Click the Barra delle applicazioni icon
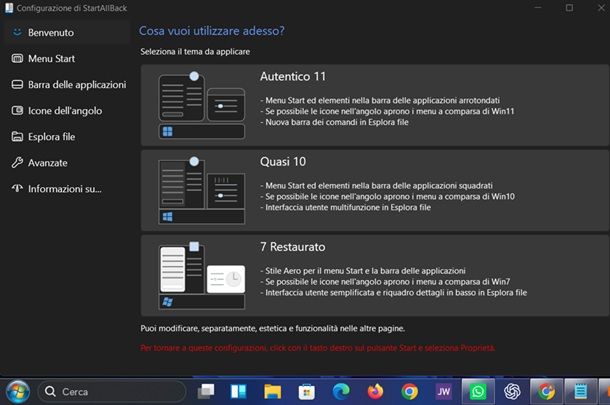Viewport: 610px width, 405px height. coord(17,84)
